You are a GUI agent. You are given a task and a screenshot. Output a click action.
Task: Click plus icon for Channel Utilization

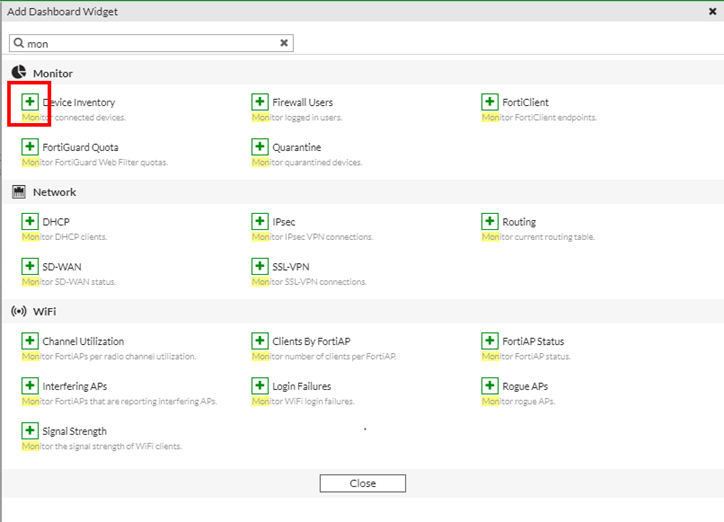pos(30,342)
